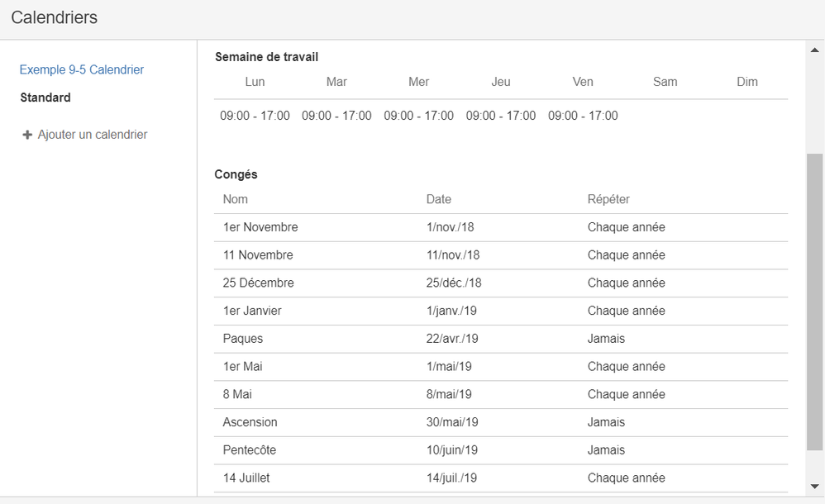The width and height of the screenshot is (825, 504).
Task: Click the Congés section heading
Action: click(x=236, y=174)
